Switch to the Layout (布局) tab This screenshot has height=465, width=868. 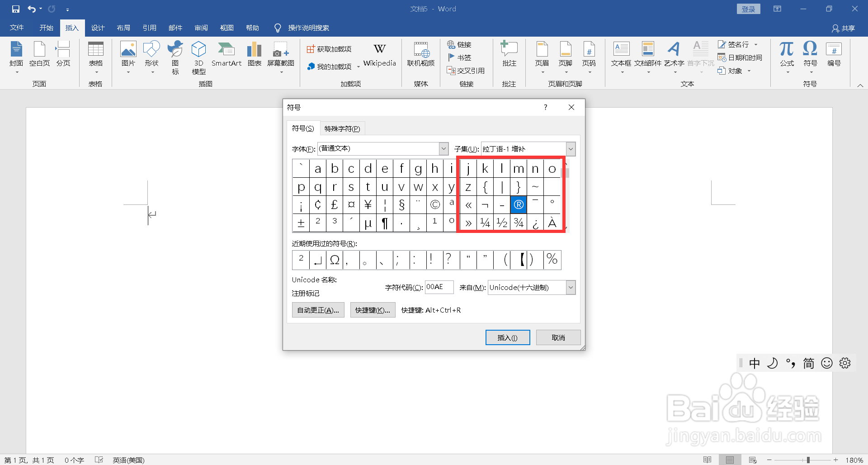pyautogui.click(x=123, y=28)
